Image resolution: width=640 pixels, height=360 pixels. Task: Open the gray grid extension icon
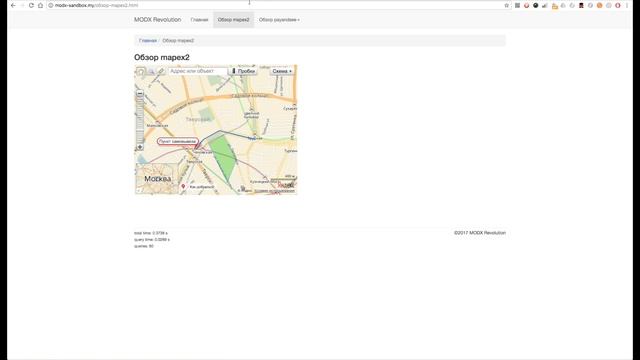coord(517,5)
